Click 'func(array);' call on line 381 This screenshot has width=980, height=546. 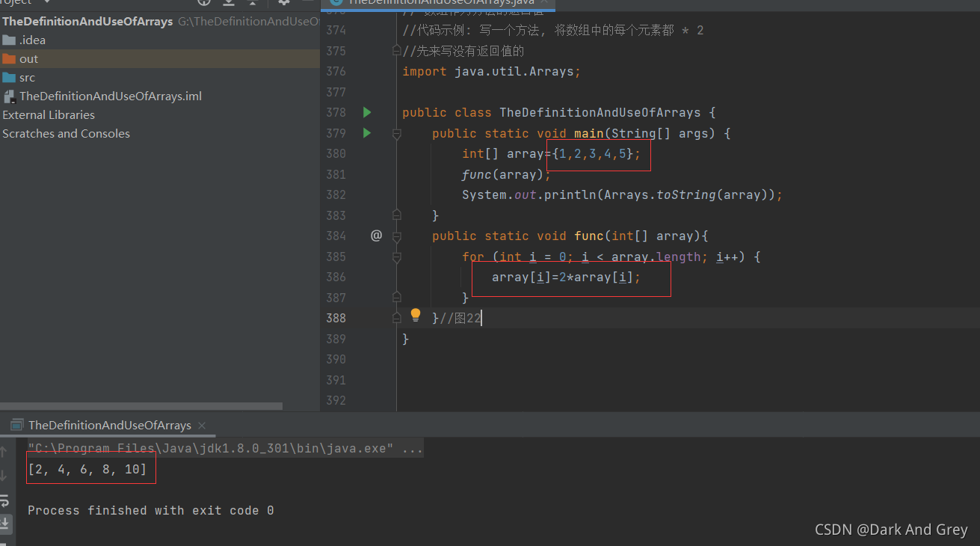pos(506,174)
